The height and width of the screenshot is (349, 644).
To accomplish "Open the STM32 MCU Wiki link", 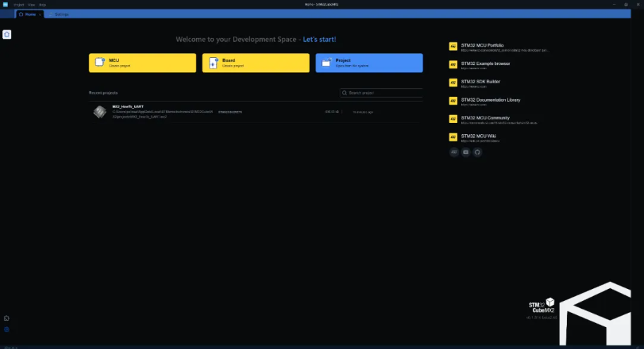I will [x=478, y=136].
